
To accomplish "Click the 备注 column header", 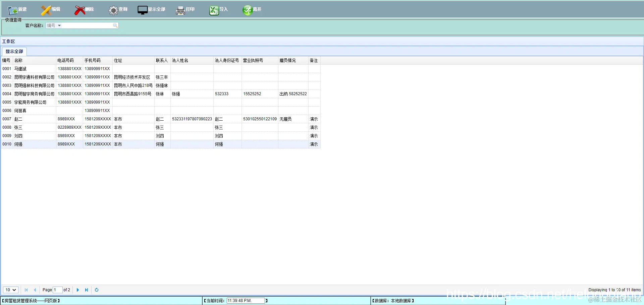I will 314,61.
